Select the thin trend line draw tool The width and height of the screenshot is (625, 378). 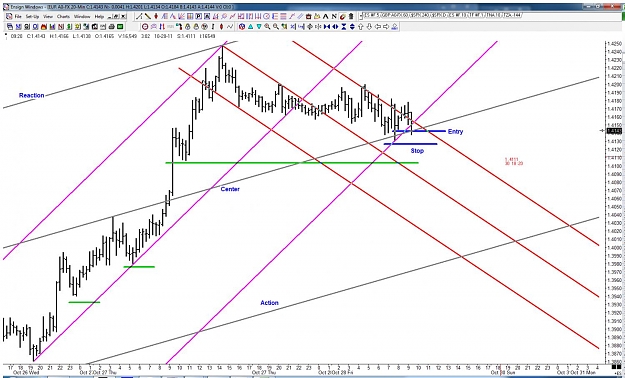139,16
